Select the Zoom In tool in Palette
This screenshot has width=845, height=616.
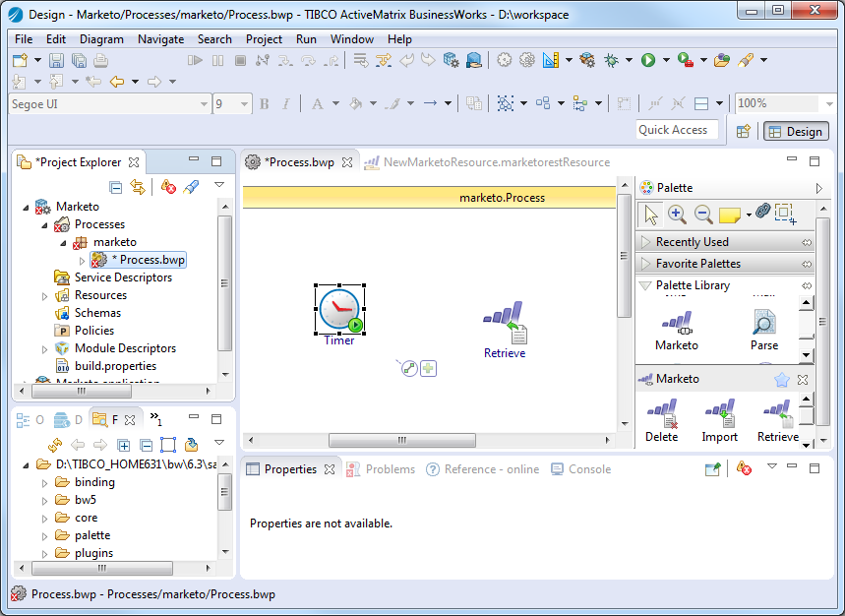[677, 214]
